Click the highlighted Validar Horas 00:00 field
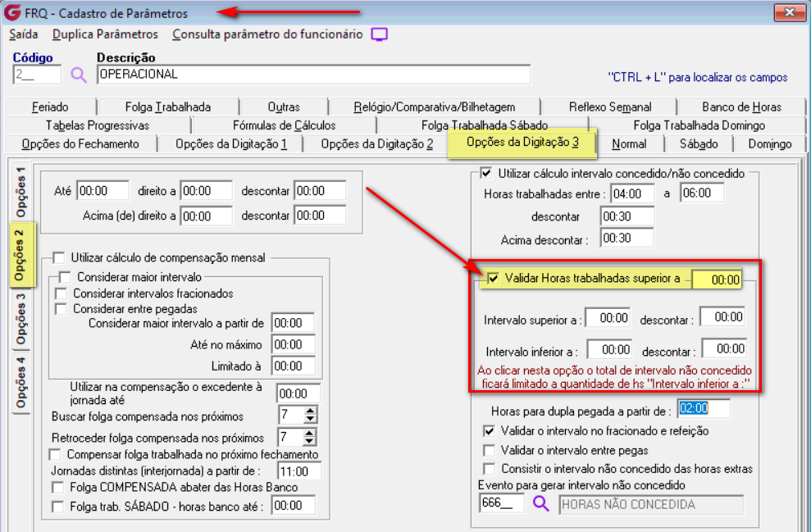The image size is (811, 532). (717, 280)
